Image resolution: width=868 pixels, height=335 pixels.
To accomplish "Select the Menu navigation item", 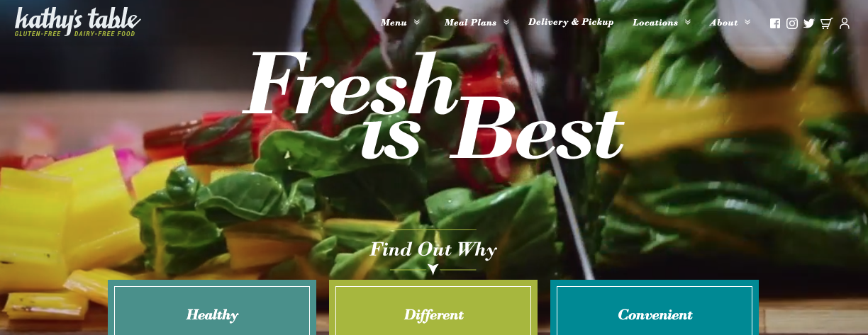I will pyautogui.click(x=394, y=23).
